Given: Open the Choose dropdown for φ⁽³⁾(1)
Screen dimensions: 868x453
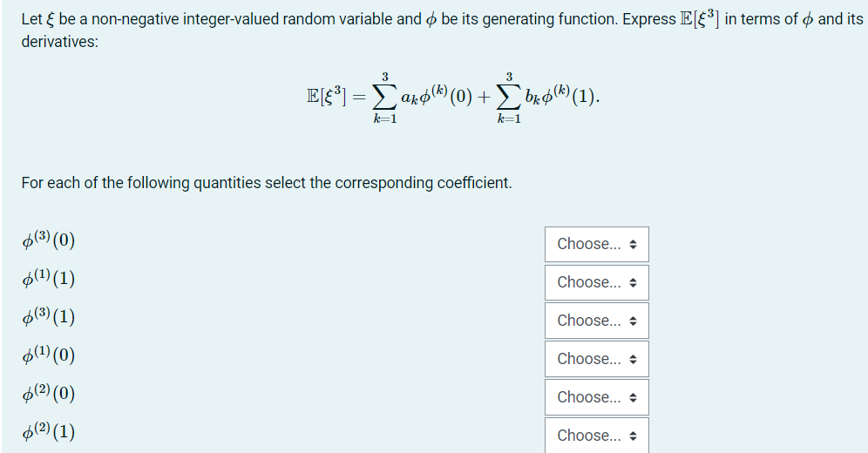Looking at the screenshot, I should (x=597, y=321).
